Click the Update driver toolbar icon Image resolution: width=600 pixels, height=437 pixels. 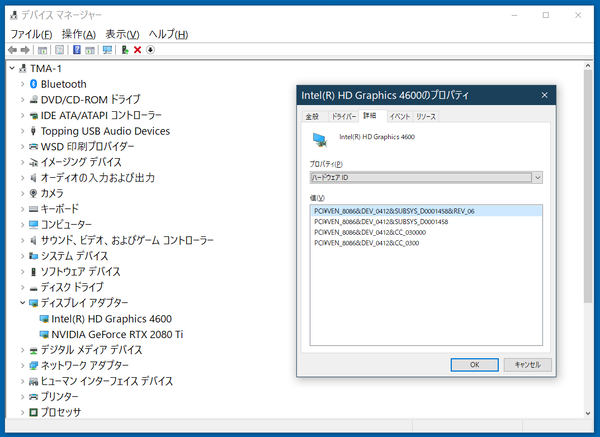(x=125, y=50)
